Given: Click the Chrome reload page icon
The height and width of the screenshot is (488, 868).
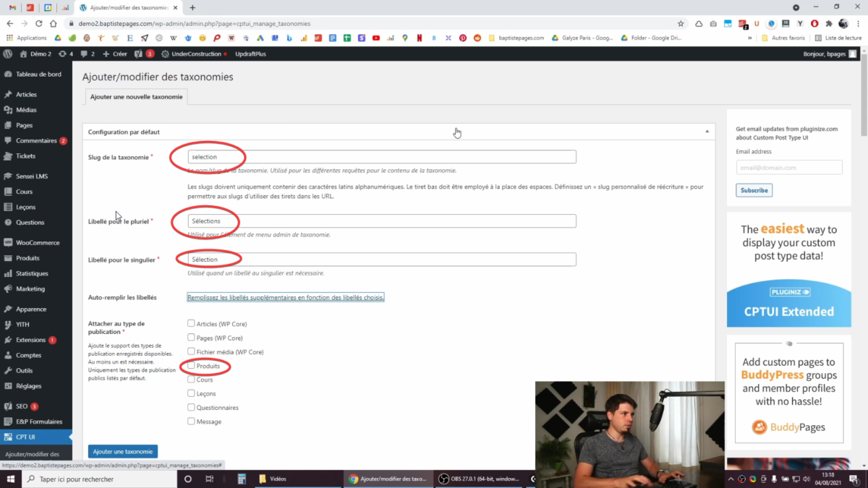Looking at the screenshot, I should tap(38, 23).
